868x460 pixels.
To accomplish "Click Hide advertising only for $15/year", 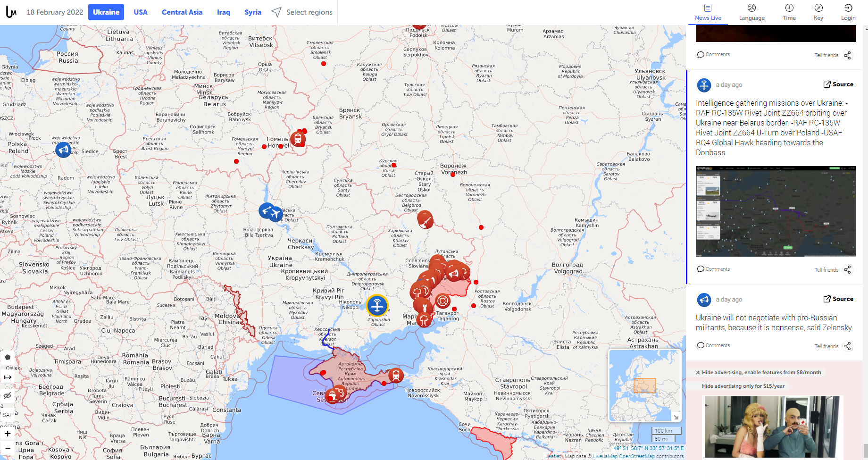I will tap(743, 386).
